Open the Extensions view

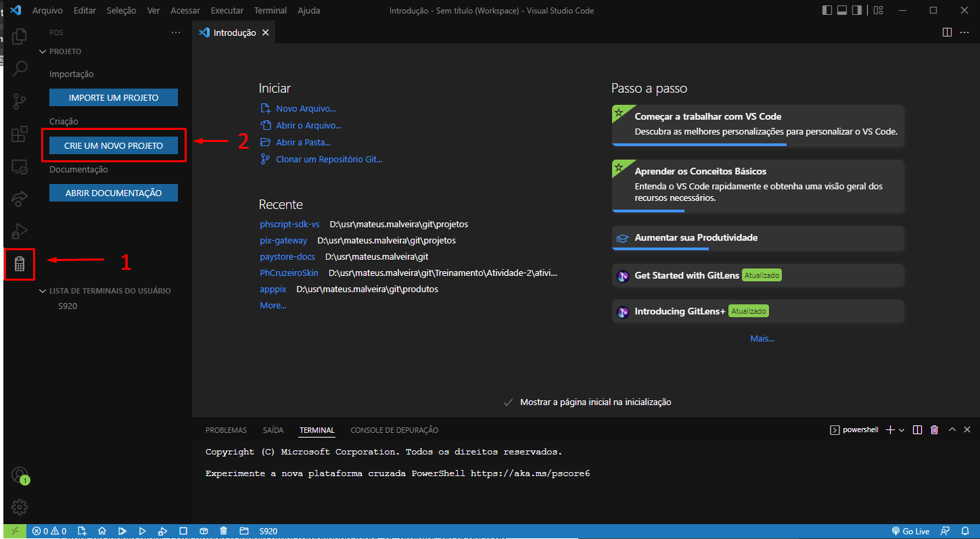coord(20,134)
